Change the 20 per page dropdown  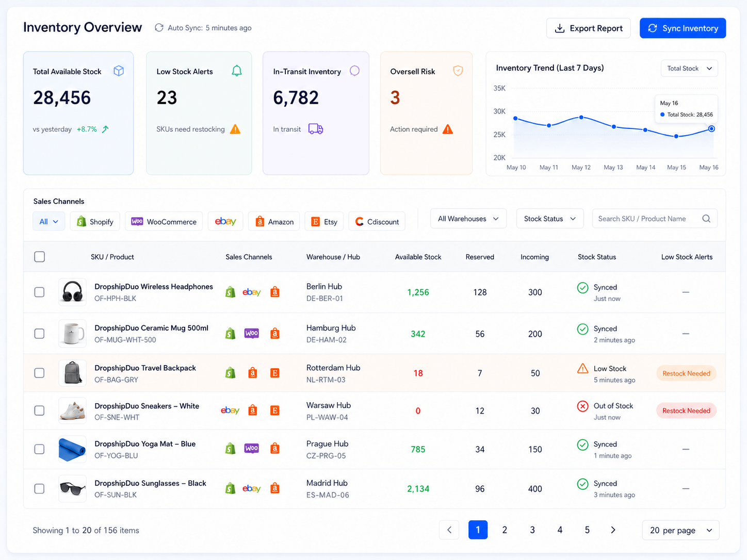tap(680, 530)
